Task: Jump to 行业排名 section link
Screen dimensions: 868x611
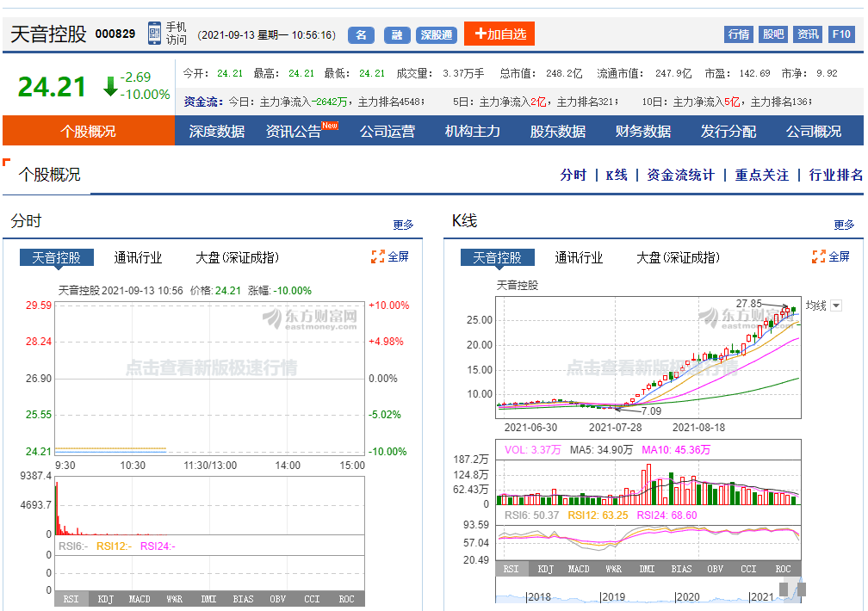Action: [836, 175]
